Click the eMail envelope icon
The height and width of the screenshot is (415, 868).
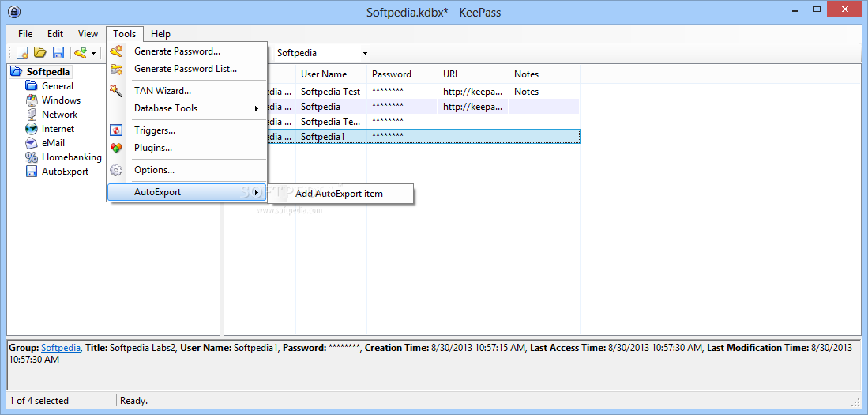click(32, 143)
